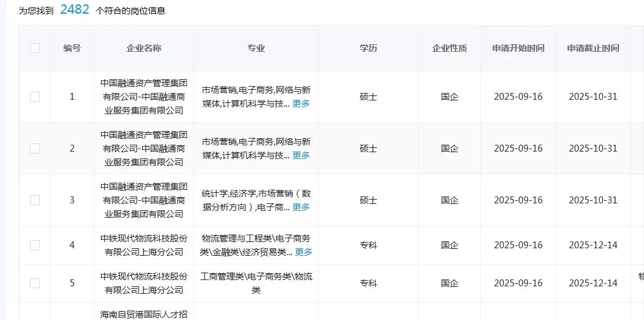Click deadline 2025-10-31 in row 3
The image size is (644, 320).
coord(593,200)
